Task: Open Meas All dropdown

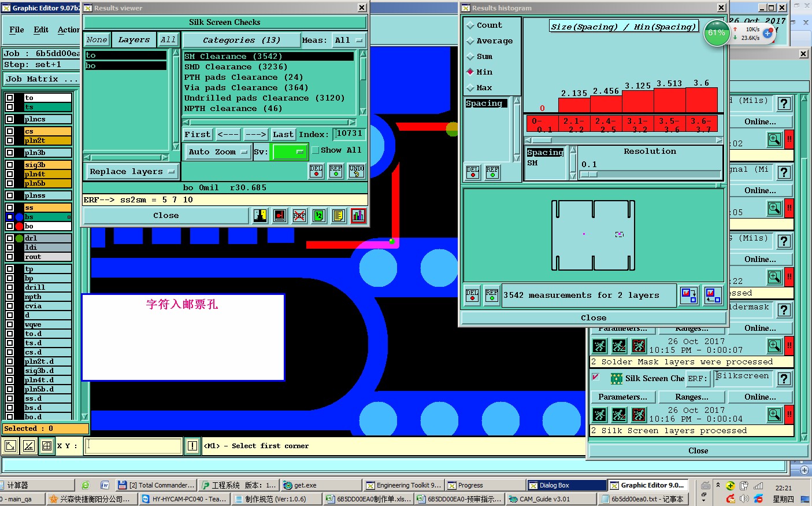Action: [348, 40]
